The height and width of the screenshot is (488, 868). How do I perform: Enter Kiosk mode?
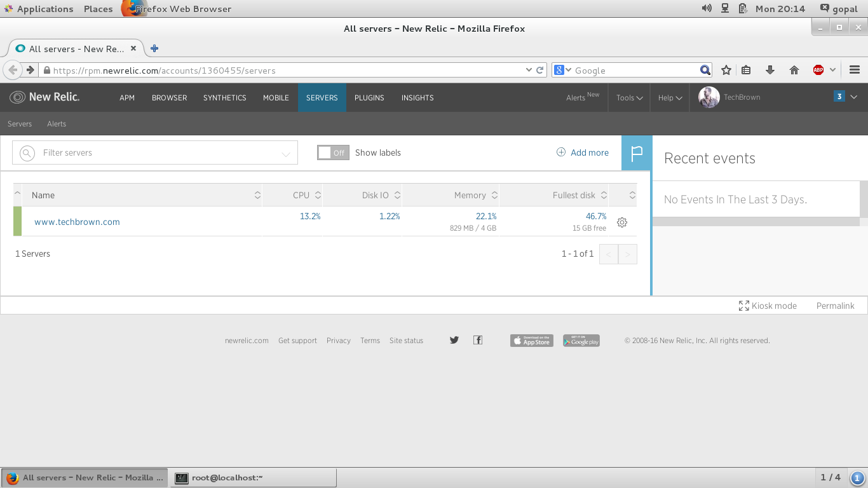point(768,306)
